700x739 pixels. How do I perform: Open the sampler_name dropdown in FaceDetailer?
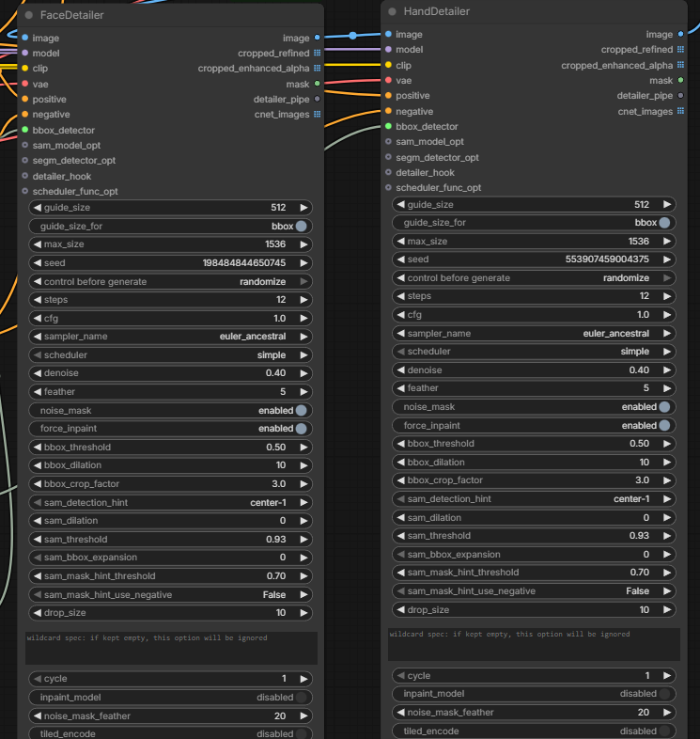pos(170,337)
